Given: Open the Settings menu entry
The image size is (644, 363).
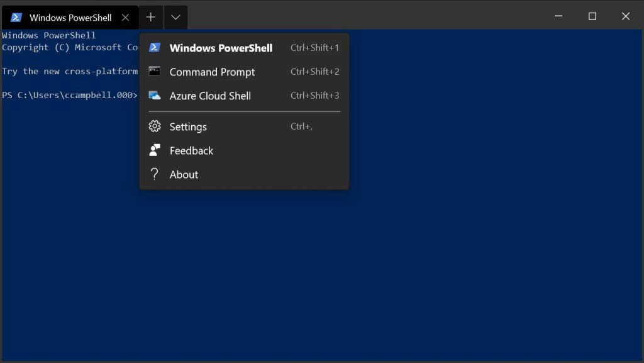Looking at the screenshot, I should click(187, 126).
